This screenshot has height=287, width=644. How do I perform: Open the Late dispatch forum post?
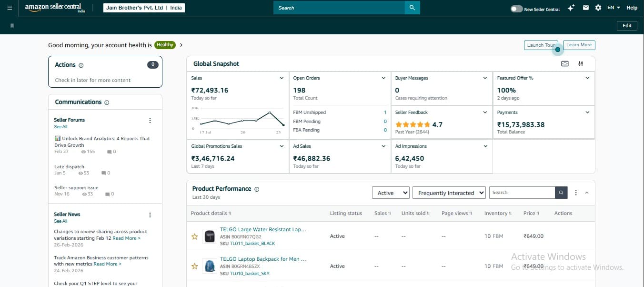(x=70, y=167)
